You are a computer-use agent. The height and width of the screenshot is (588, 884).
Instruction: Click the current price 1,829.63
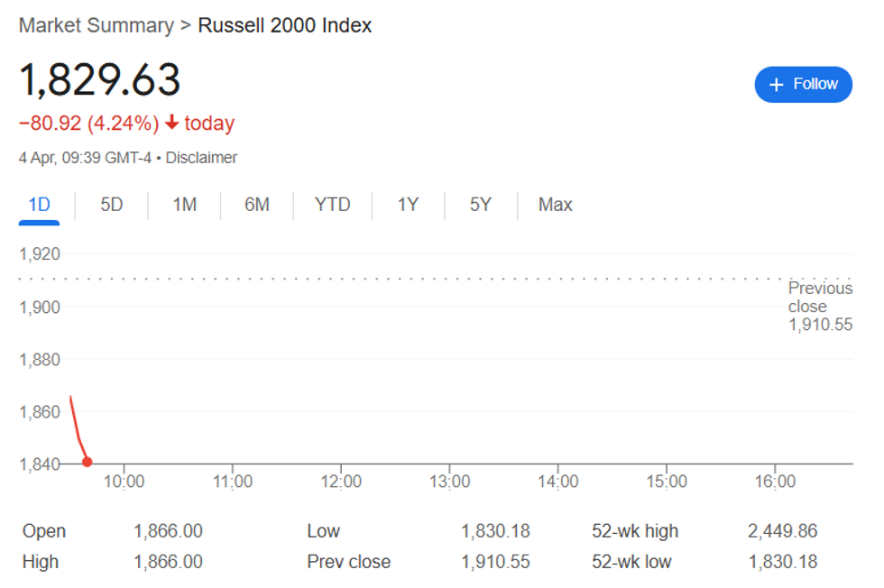(100, 79)
